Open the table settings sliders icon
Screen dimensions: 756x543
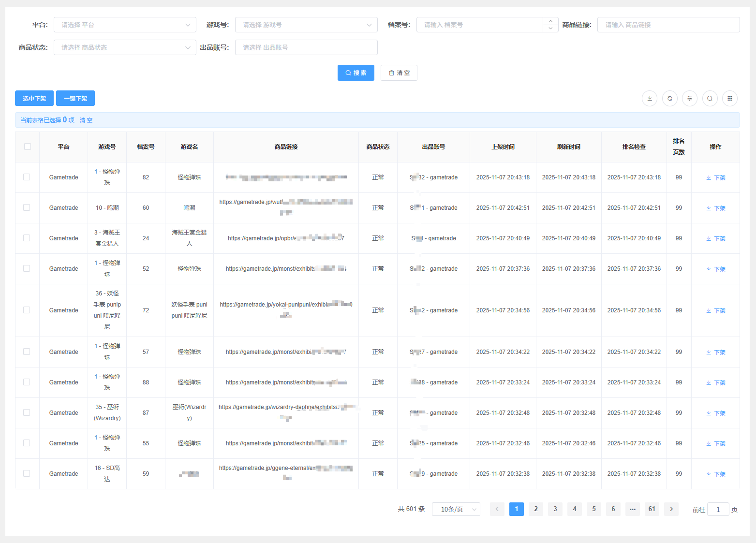(690, 99)
